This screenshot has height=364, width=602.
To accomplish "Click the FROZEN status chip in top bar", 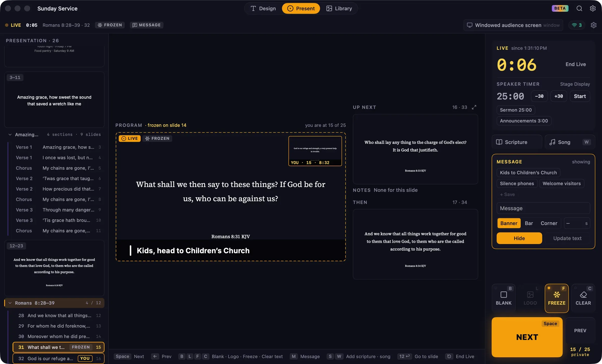I will pyautogui.click(x=110, y=25).
